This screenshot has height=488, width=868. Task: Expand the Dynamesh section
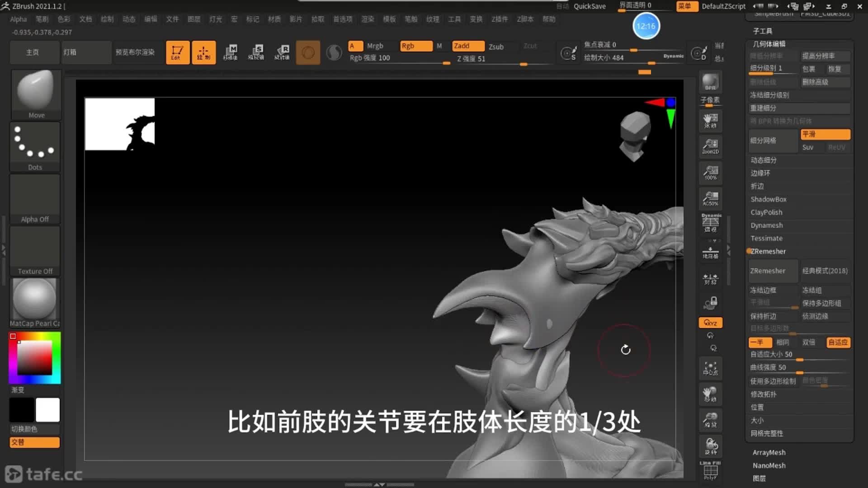click(x=766, y=225)
